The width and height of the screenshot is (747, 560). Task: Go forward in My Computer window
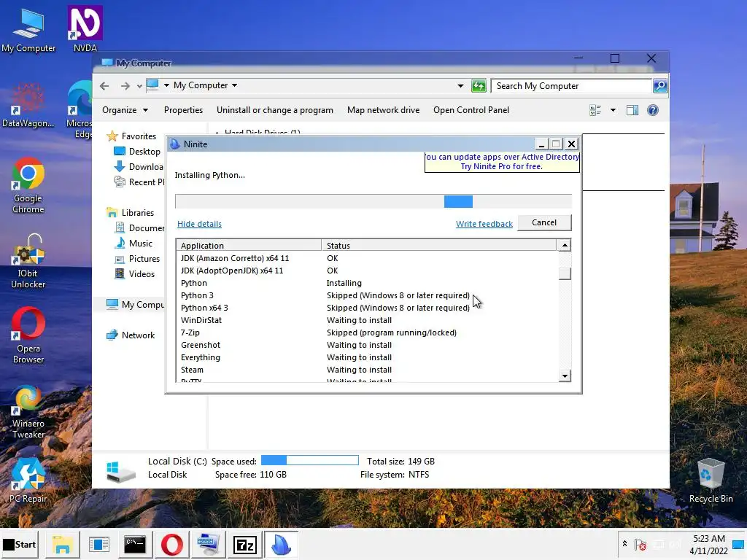125,86
